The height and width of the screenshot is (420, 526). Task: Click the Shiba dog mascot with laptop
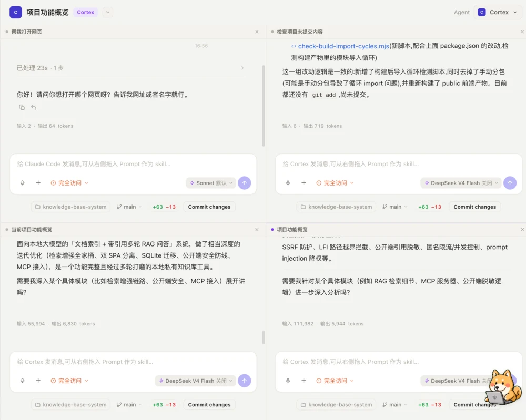click(x=503, y=387)
